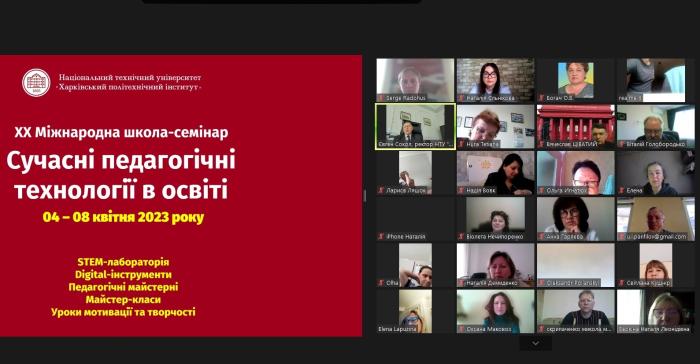Click muted mic icon beside u.panfilov@gmail.com

coord(621,236)
